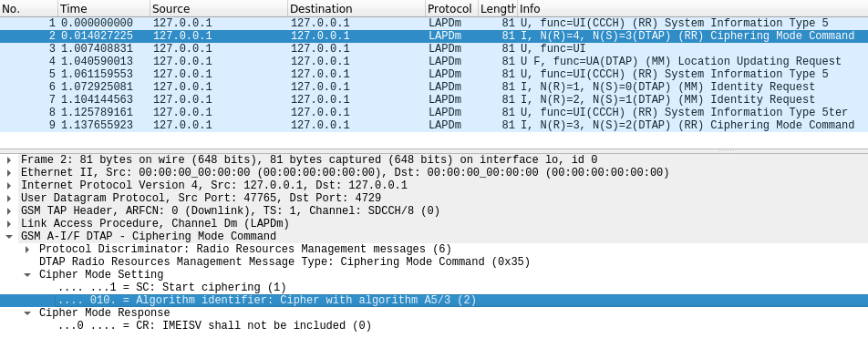Select packet 1 System Information Type 5
The image size is (868, 338).
click(x=434, y=24)
